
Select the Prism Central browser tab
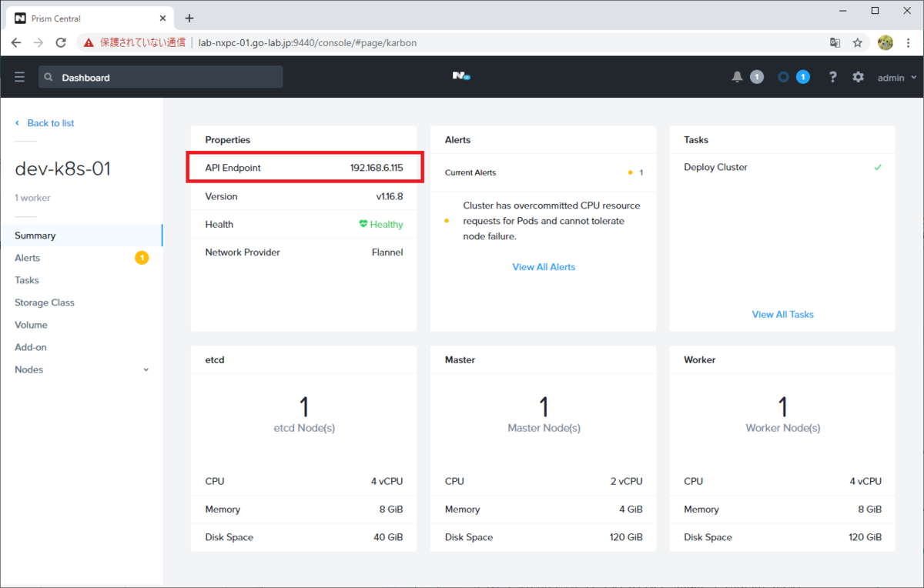pyautogui.click(x=91, y=18)
